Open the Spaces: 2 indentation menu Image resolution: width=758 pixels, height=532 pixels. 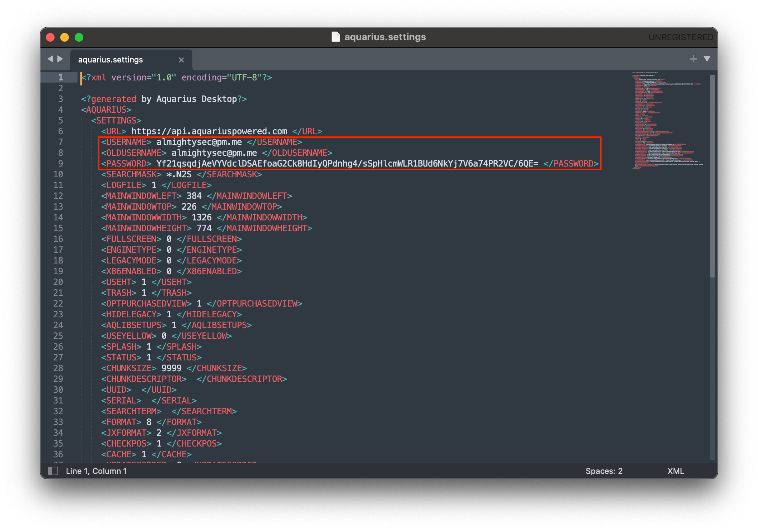604,471
